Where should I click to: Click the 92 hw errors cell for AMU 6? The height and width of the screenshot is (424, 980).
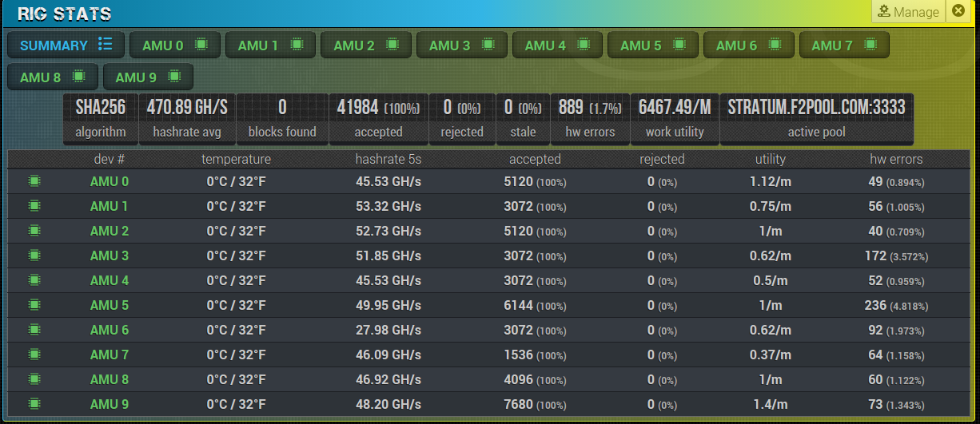pos(894,330)
